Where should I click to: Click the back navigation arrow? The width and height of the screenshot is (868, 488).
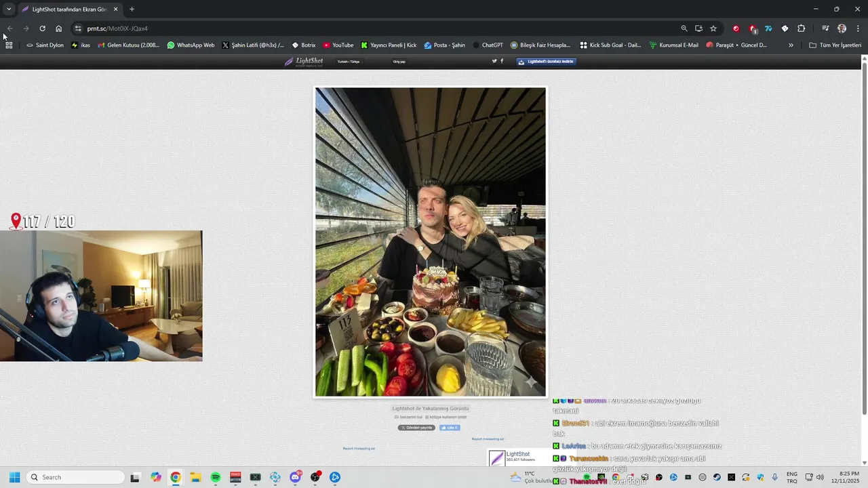tap(9, 28)
